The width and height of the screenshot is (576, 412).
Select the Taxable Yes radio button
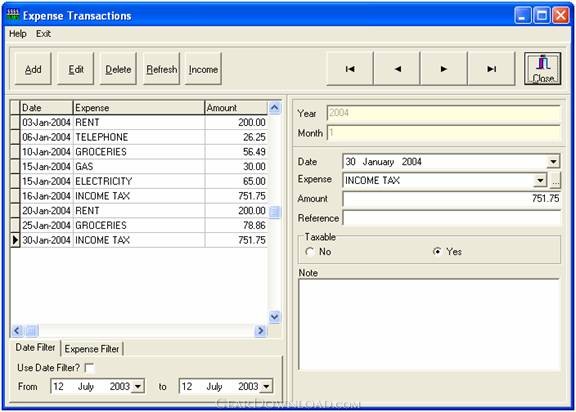[x=437, y=252]
